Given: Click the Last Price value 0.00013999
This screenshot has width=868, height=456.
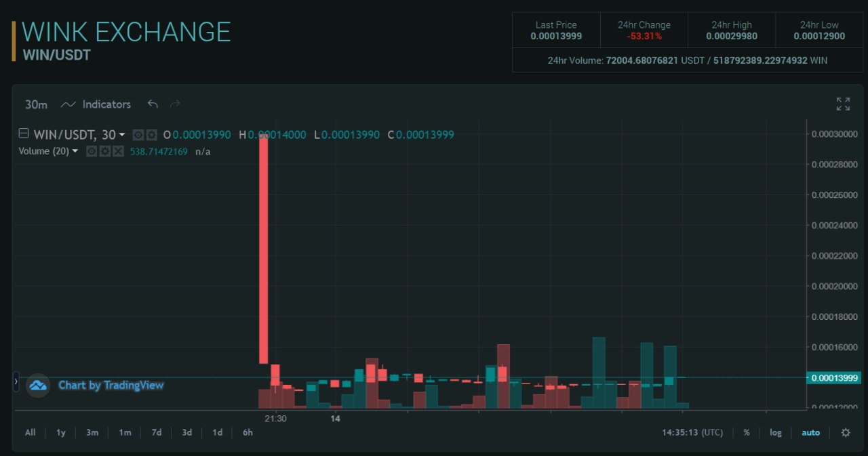Looking at the screenshot, I should pyautogui.click(x=556, y=37).
